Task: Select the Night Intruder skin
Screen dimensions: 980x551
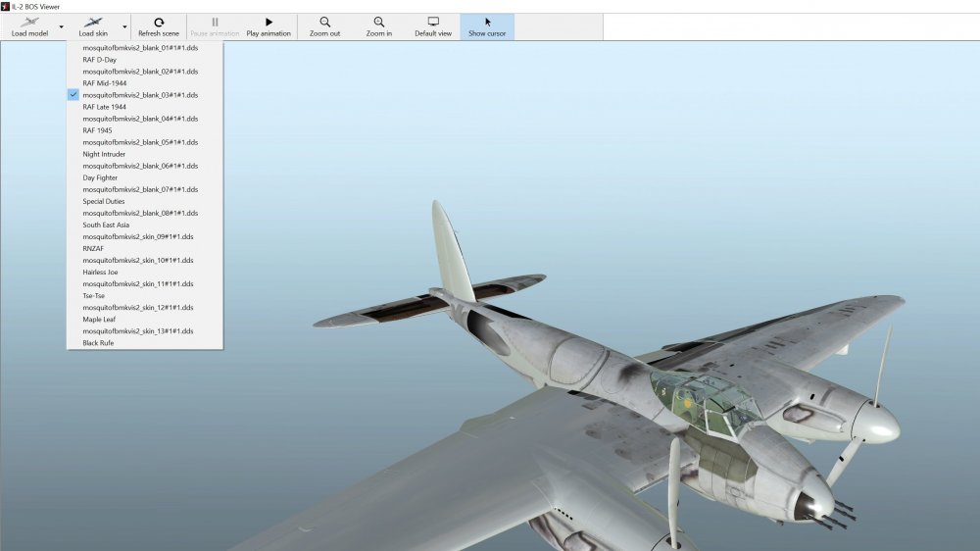Action: coord(104,154)
